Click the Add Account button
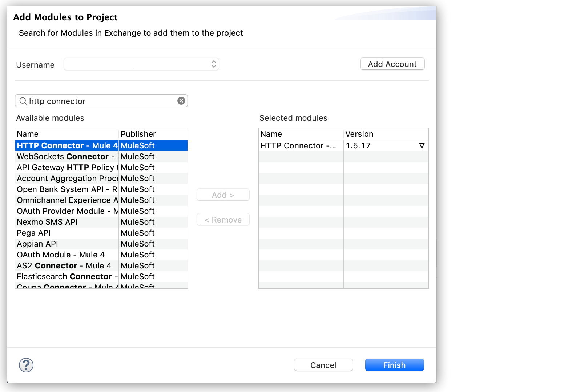This screenshot has width=588, height=392. [x=392, y=64]
